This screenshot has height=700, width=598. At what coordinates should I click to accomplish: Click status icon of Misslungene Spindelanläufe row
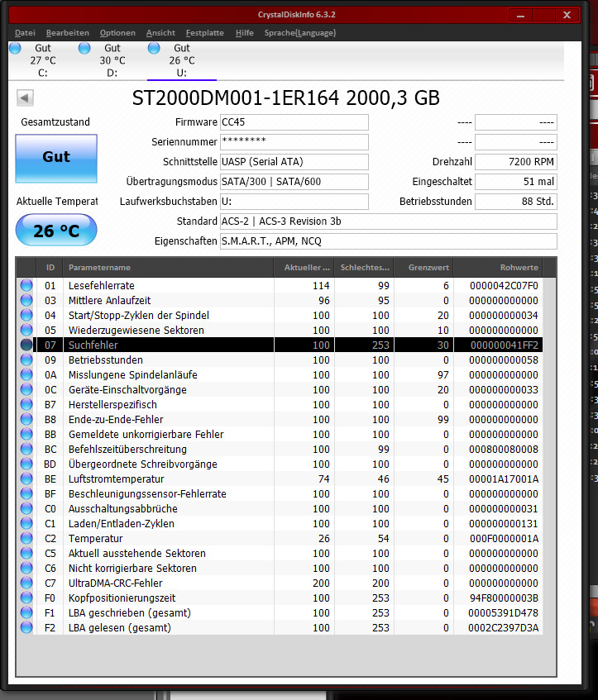tap(26, 374)
